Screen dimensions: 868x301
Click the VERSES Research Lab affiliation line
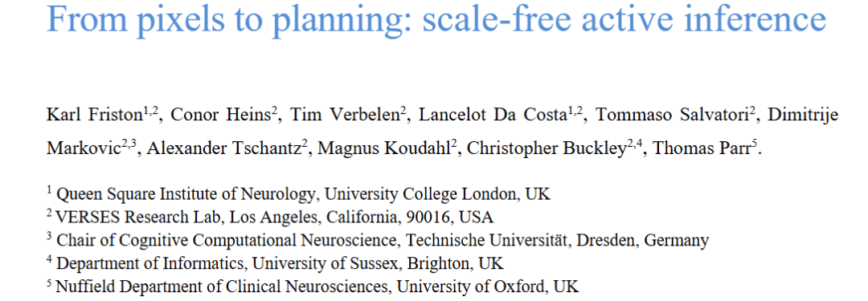click(269, 217)
